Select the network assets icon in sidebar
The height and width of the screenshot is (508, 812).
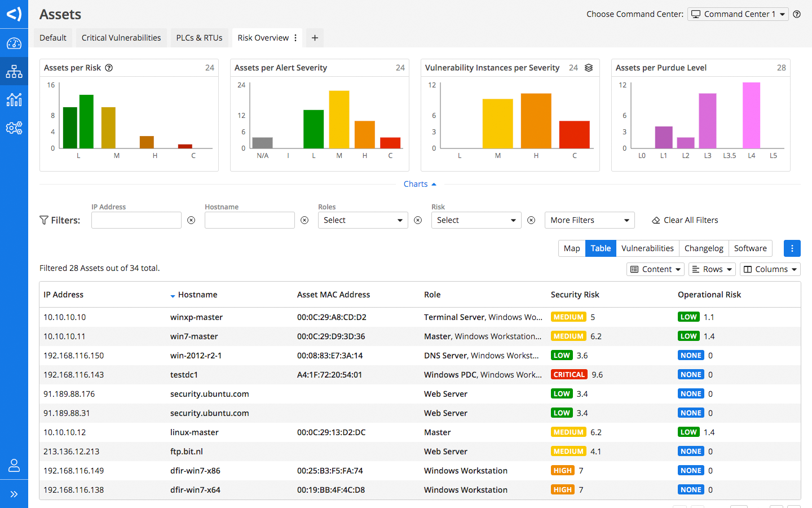14,72
